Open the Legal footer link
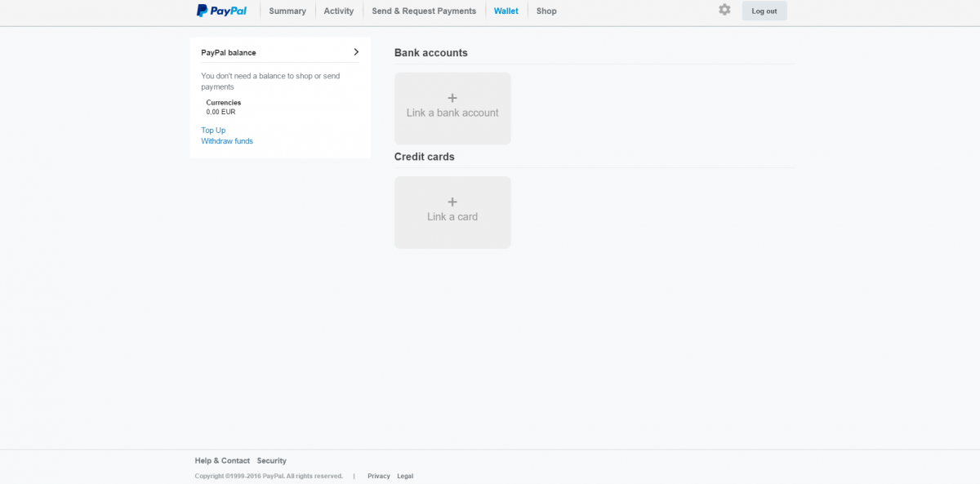980x484 pixels. [x=405, y=476]
